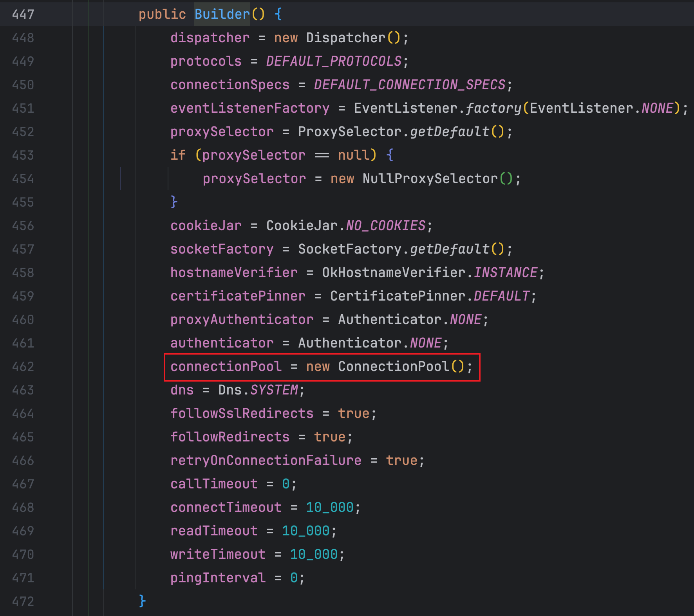This screenshot has height=616, width=694.
Task: Click the Builder constructor name
Action: (x=222, y=14)
